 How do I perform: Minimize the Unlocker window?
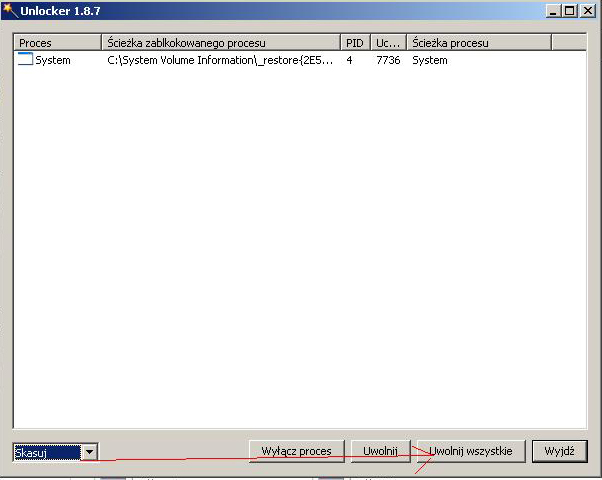pos(553,11)
